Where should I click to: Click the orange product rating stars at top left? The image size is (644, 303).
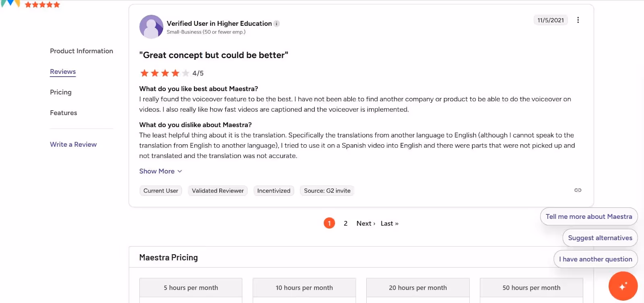[x=42, y=5]
